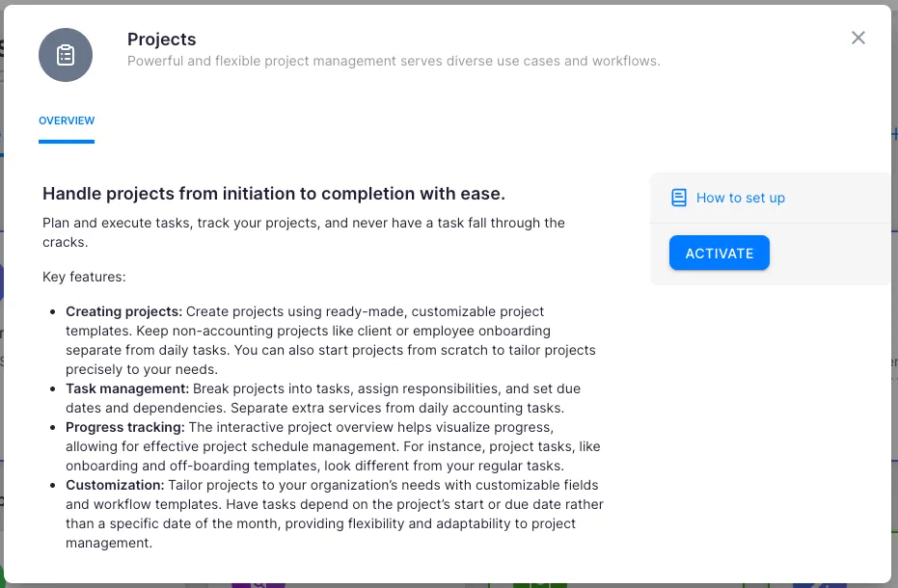Click the Projects dialog title
This screenshot has height=588, width=898.
(x=161, y=40)
